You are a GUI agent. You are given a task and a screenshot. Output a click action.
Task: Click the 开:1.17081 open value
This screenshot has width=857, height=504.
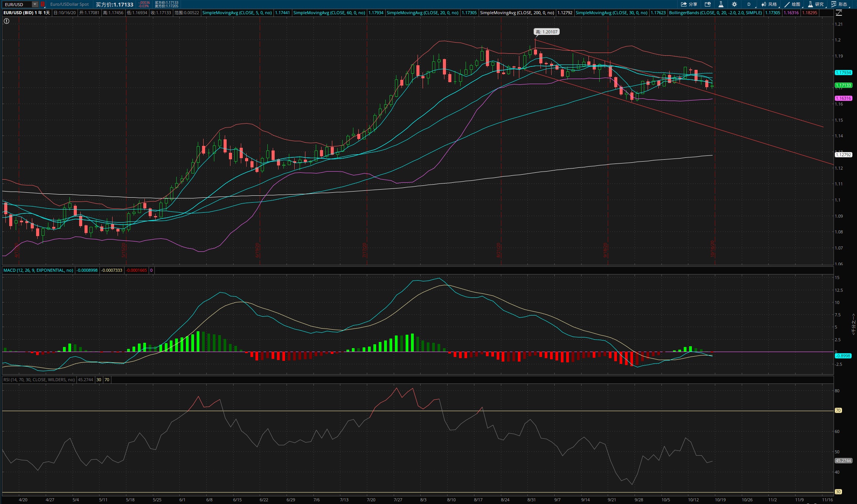coord(90,13)
